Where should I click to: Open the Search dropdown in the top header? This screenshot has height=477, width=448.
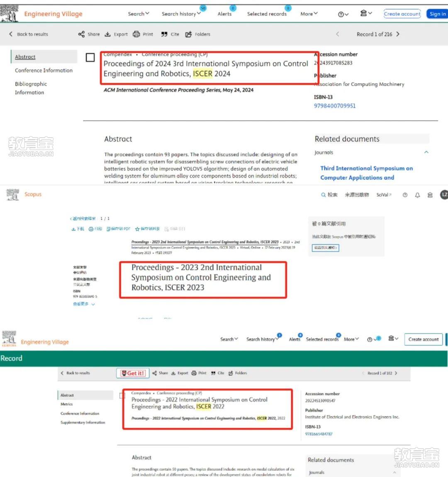point(139,14)
